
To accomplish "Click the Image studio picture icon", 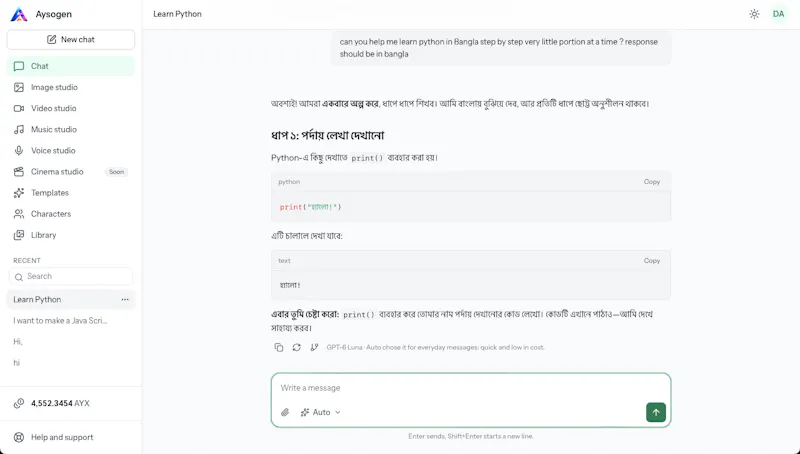I will click(x=19, y=87).
